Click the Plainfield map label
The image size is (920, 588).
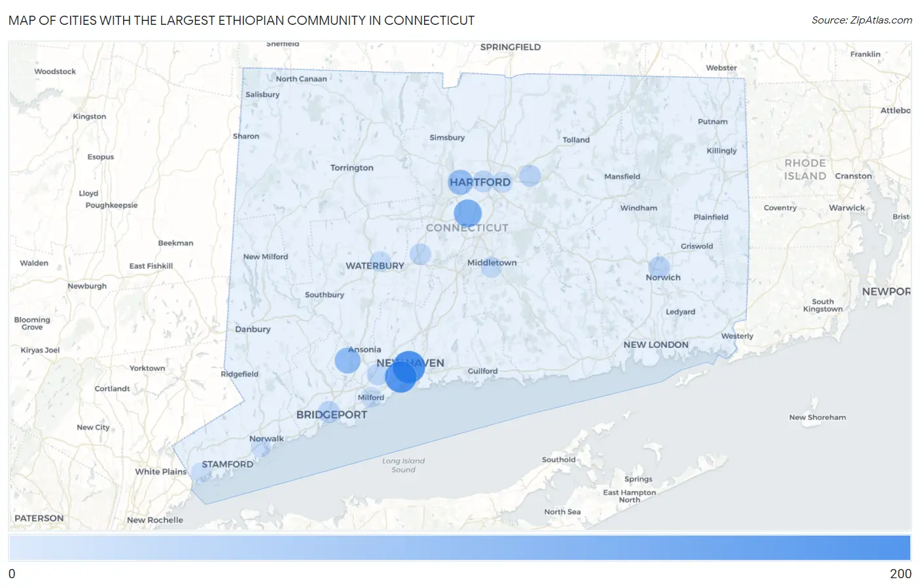pos(711,217)
